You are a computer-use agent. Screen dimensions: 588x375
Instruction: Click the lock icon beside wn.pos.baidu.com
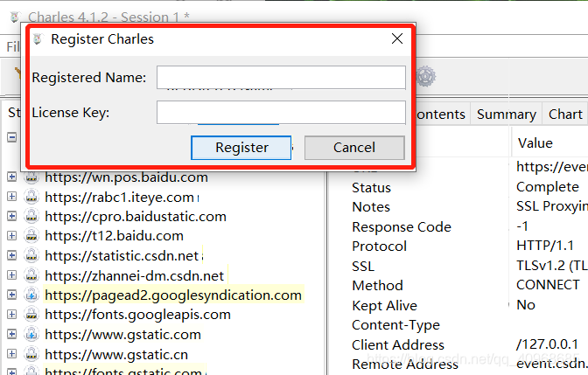click(x=31, y=177)
